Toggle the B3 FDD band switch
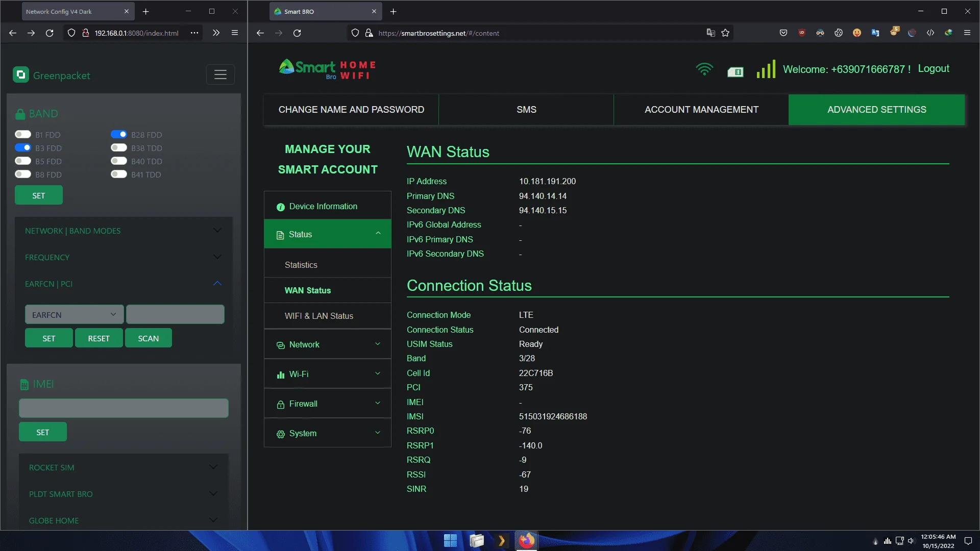This screenshot has width=980, height=551. [23, 147]
